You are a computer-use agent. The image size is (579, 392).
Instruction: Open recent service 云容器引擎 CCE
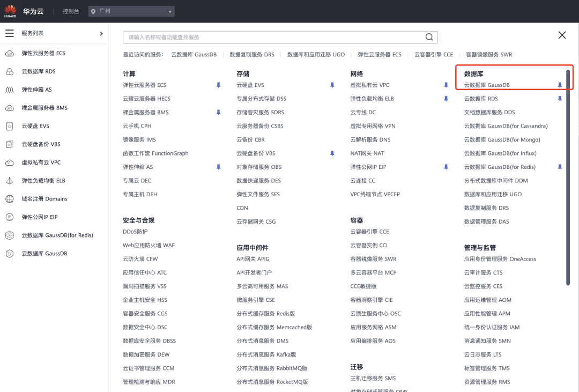(434, 55)
